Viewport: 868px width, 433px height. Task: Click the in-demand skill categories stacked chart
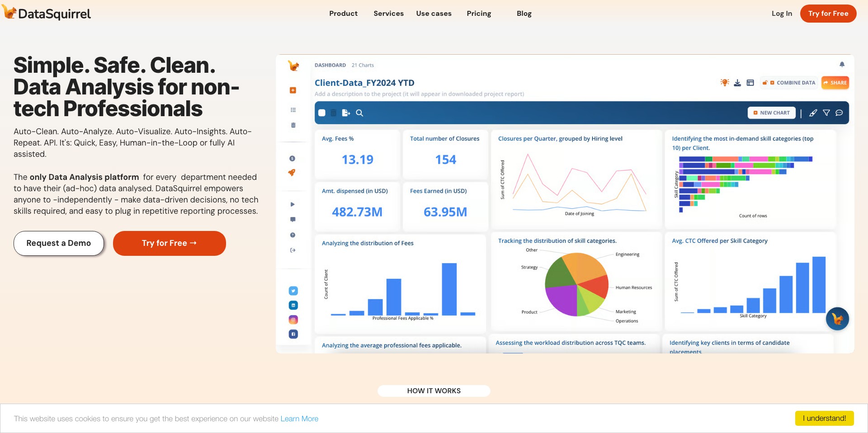tap(750, 179)
